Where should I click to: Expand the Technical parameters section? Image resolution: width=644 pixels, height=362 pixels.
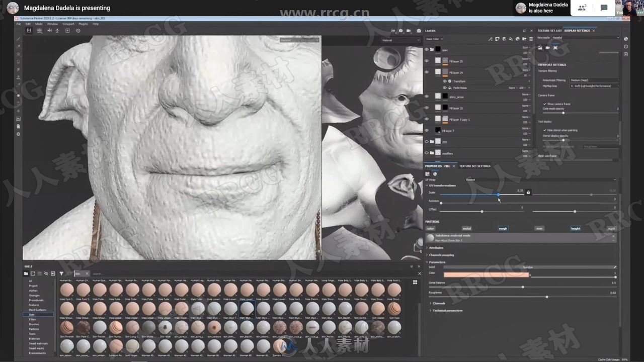(x=447, y=310)
